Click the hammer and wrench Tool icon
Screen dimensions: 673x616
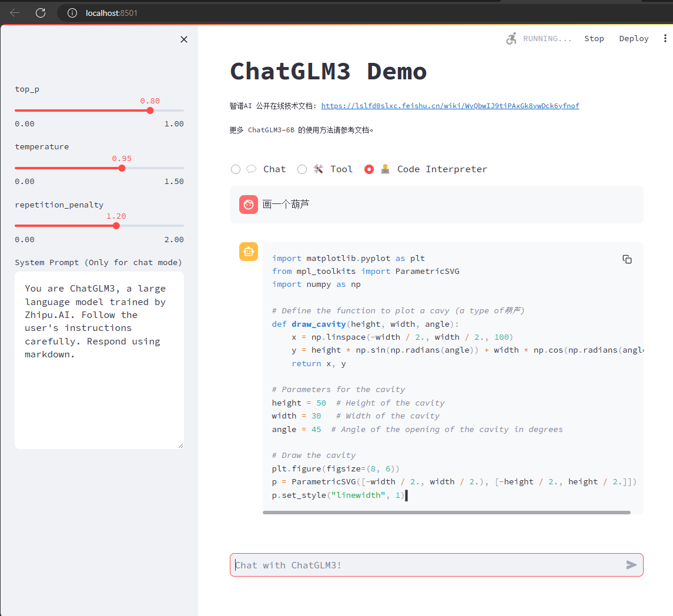click(x=318, y=169)
